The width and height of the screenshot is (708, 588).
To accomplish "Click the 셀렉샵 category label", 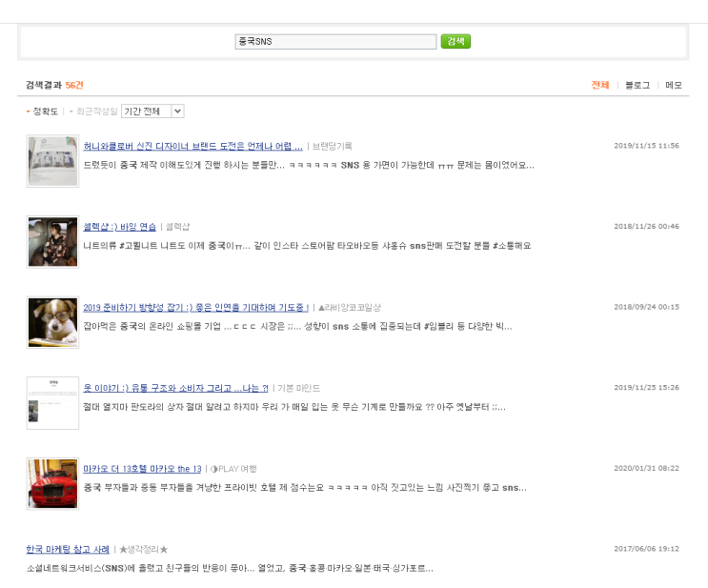I will 177,227.
